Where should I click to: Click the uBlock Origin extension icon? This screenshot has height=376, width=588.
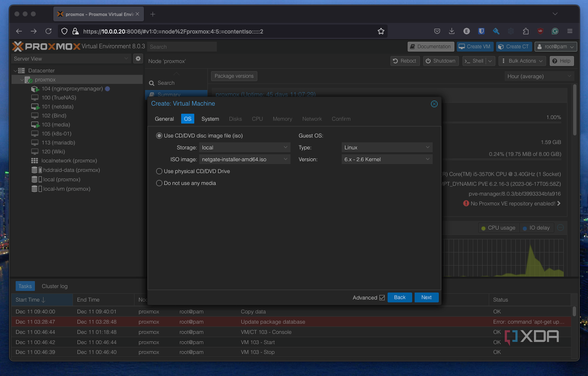pyautogui.click(x=540, y=31)
